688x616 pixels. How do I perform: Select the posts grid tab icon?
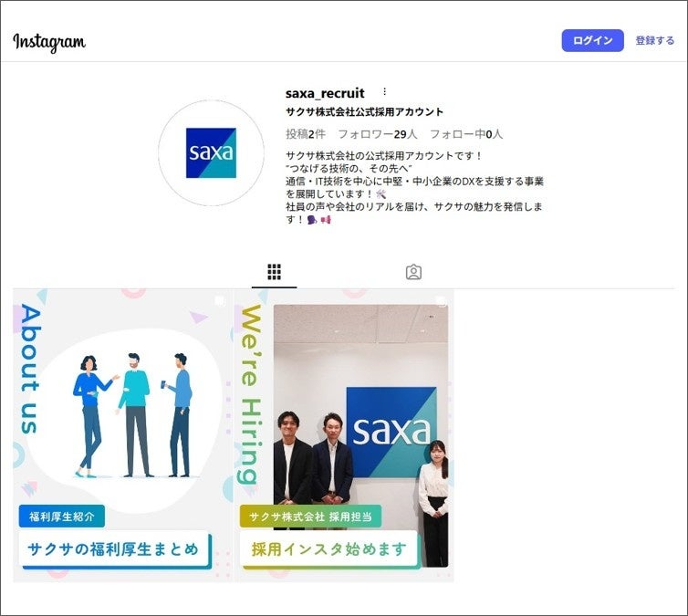click(275, 272)
